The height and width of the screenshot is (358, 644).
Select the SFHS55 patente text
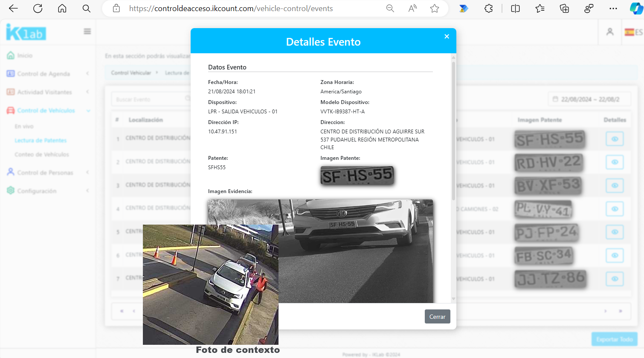[217, 167]
